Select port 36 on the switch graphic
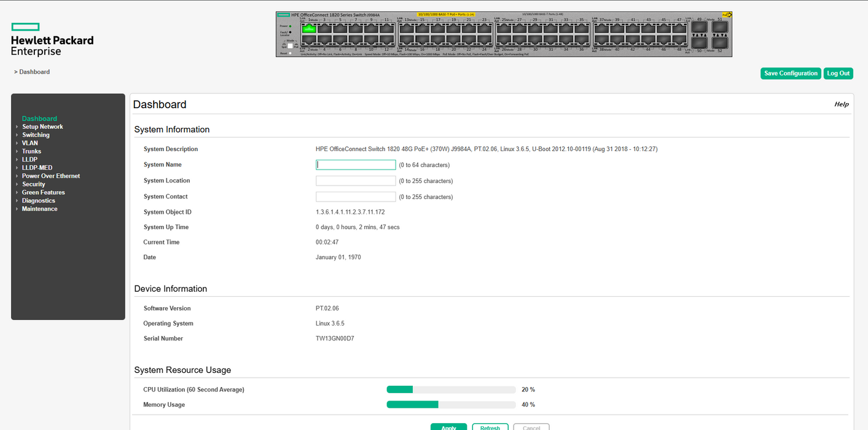868x430 pixels. pyautogui.click(x=582, y=40)
